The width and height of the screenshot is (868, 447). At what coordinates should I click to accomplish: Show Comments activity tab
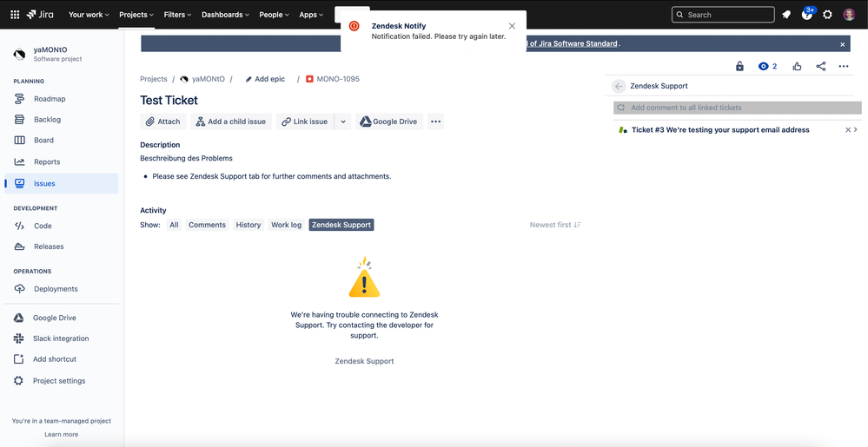(x=207, y=225)
